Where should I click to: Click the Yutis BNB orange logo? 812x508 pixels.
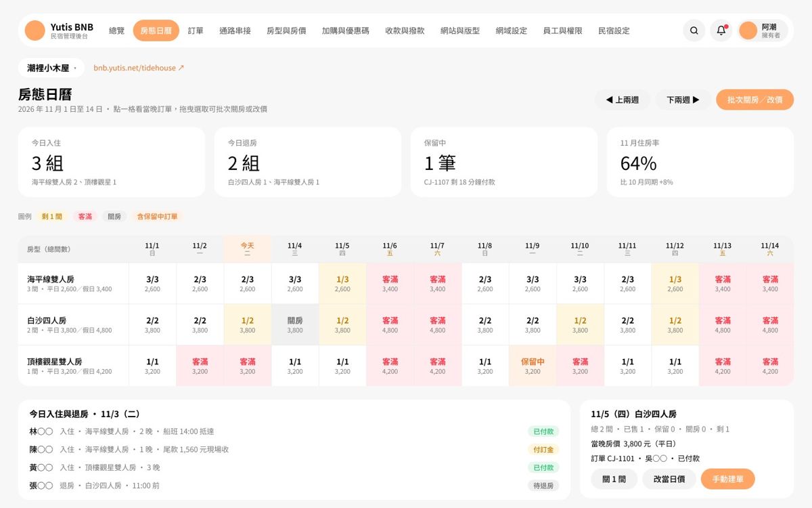pyautogui.click(x=35, y=30)
